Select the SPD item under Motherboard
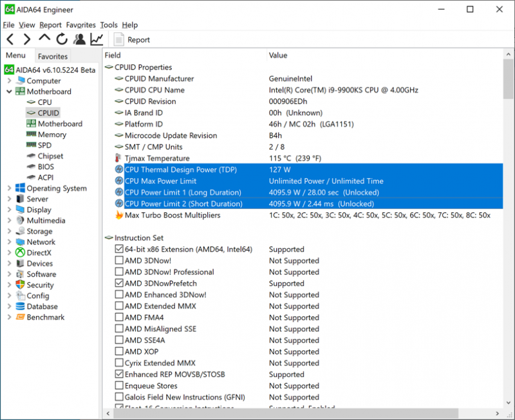The image size is (515, 420). [44, 145]
